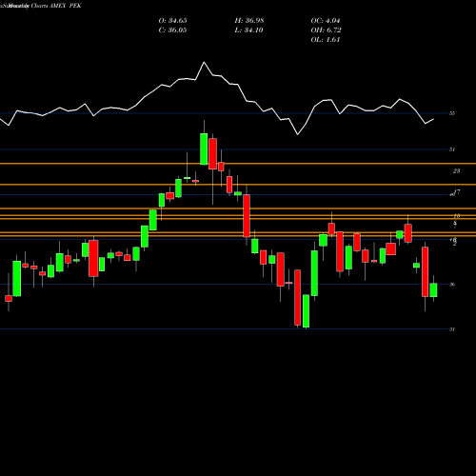476x476 pixels.
Task: Click the 'Charts AMEX PEK' title text
Action: [x=56, y=6]
